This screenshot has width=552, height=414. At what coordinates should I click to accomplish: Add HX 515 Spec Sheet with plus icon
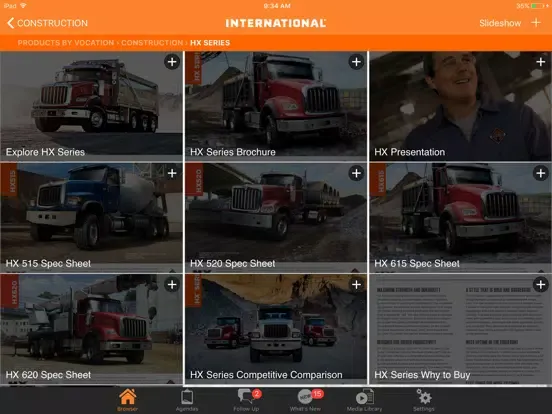pos(172,173)
